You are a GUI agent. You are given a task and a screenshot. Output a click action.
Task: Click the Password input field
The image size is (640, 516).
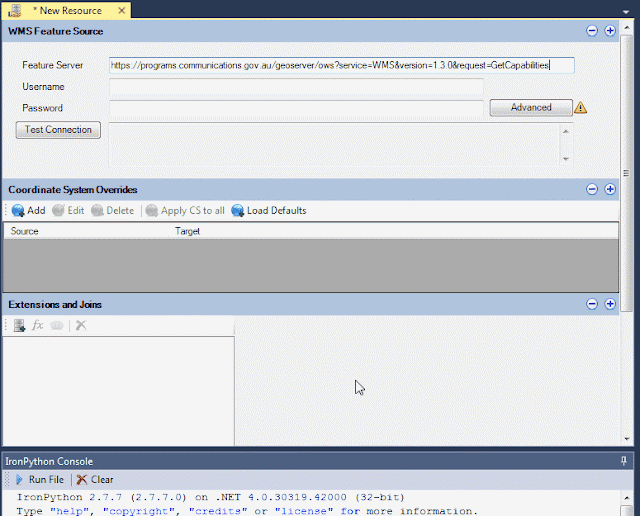[296, 108]
